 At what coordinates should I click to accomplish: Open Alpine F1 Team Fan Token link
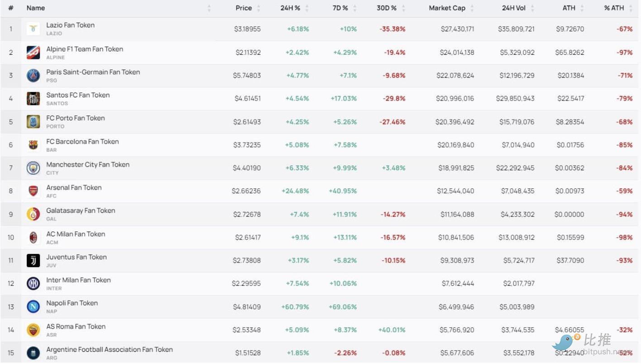[85, 49]
